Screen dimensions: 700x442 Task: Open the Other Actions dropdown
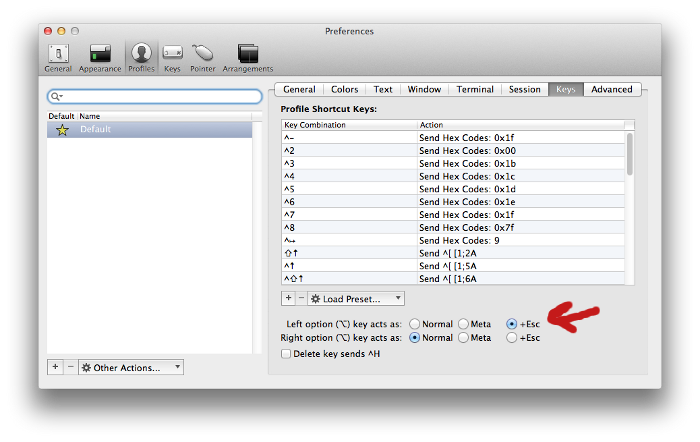point(131,367)
